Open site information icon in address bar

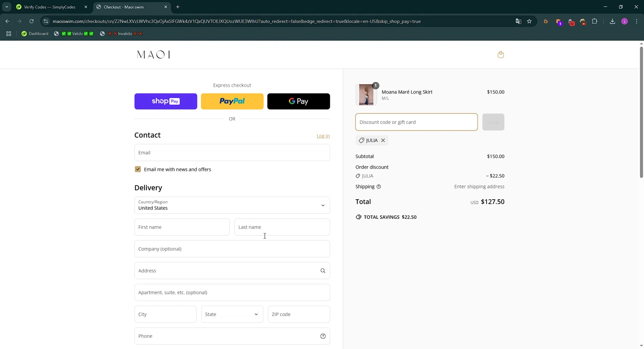(46, 21)
